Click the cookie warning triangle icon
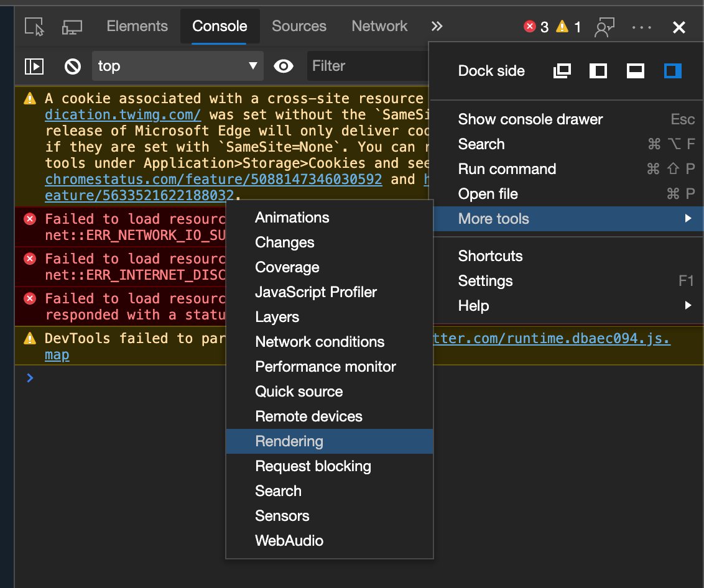704x588 pixels. click(30, 98)
